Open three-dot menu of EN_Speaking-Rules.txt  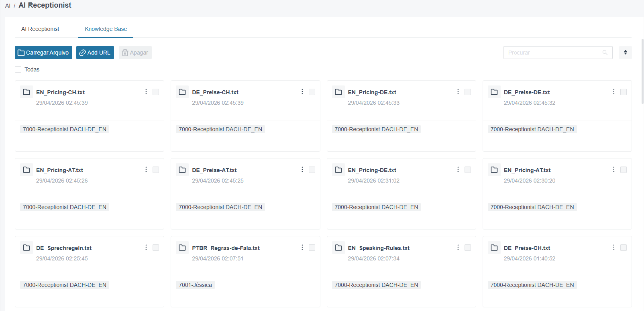pyautogui.click(x=458, y=247)
